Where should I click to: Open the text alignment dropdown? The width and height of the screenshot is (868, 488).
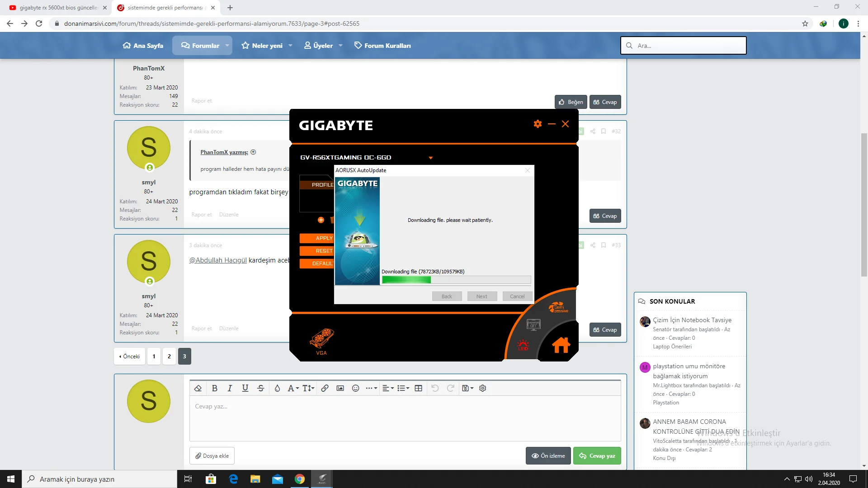[x=388, y=388]
